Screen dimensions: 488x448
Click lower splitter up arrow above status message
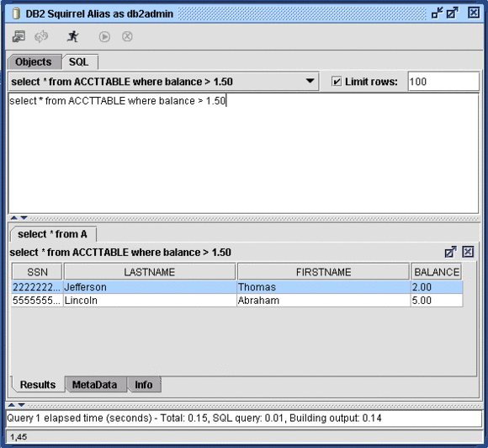point(12,405)
